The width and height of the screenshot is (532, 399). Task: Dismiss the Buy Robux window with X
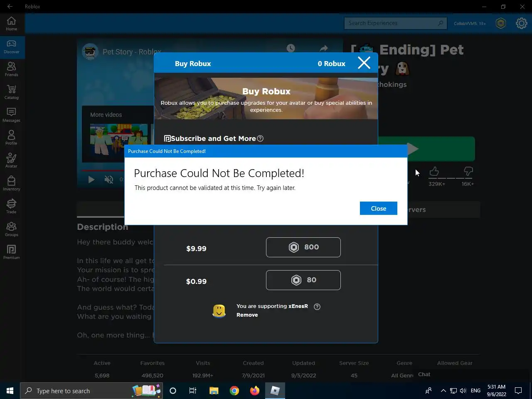coord(364,63)
